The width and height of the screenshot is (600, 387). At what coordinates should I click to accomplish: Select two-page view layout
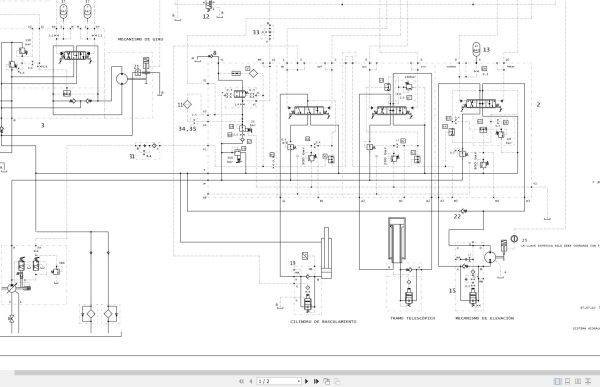tap(578, 381)
